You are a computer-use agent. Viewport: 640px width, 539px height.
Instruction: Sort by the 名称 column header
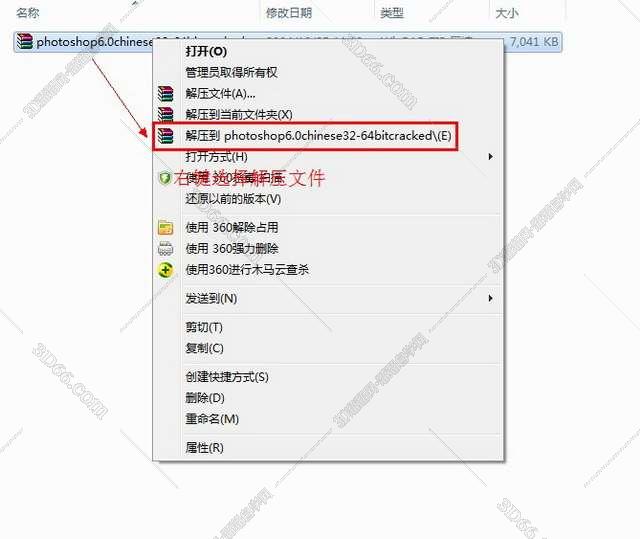click(28, 13)
